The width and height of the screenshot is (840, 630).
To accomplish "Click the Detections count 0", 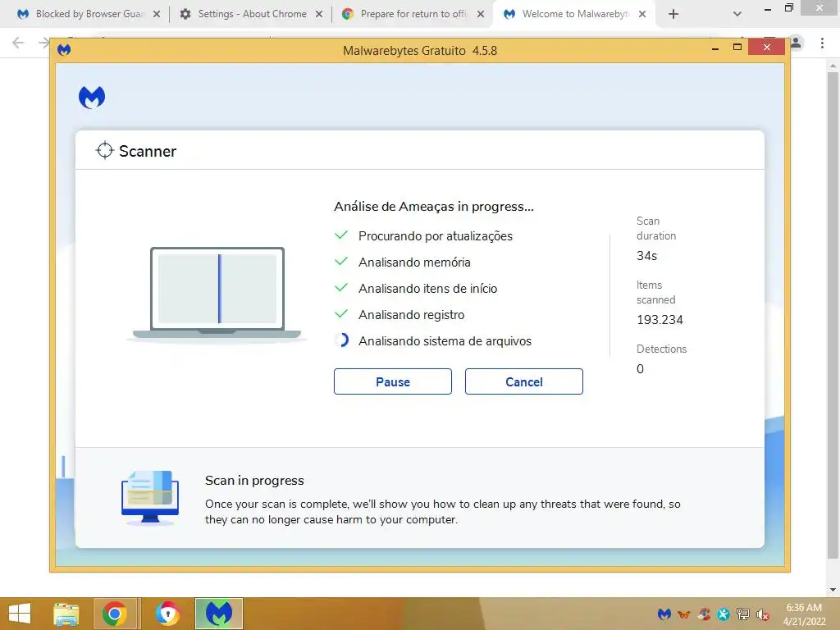I will click(640, 368).
